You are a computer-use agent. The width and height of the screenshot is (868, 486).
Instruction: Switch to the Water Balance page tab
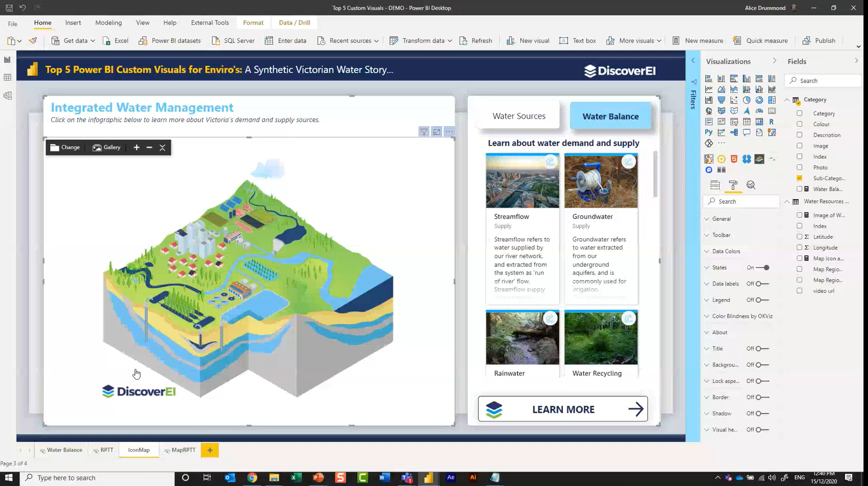(x=61, y=449)
